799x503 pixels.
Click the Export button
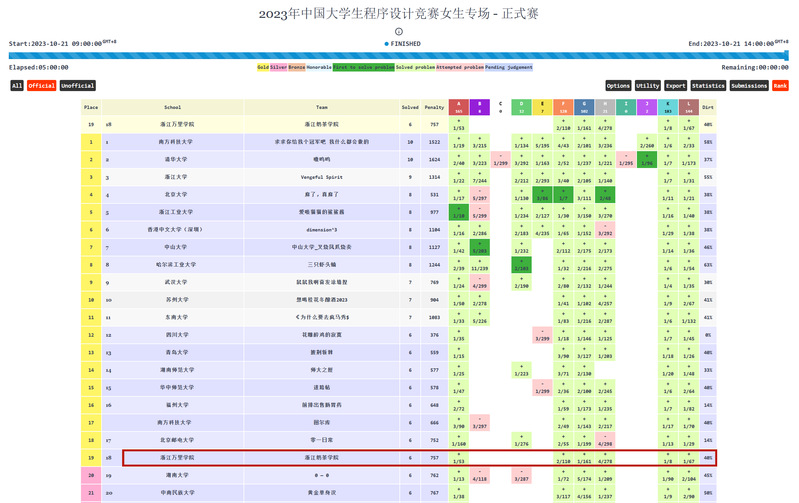pos(675,86)
